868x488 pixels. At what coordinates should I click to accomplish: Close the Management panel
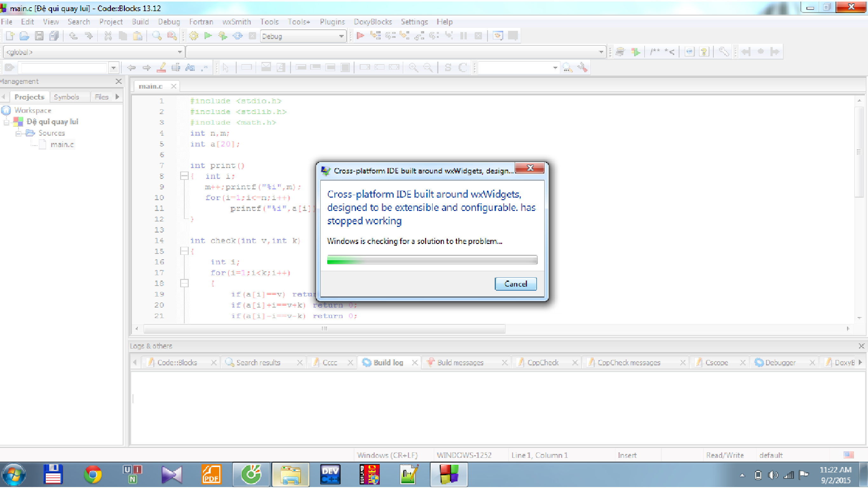click(x=119, y=82)
